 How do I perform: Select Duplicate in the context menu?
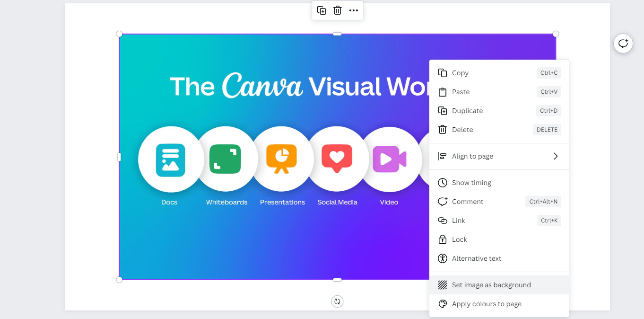coord(499,111)
